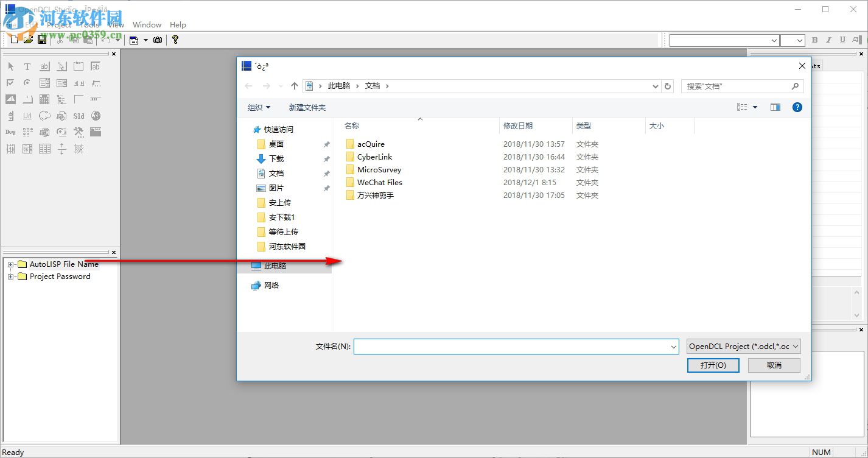Select the checkbox control tool in the toolbox

[x=12, y=82]
